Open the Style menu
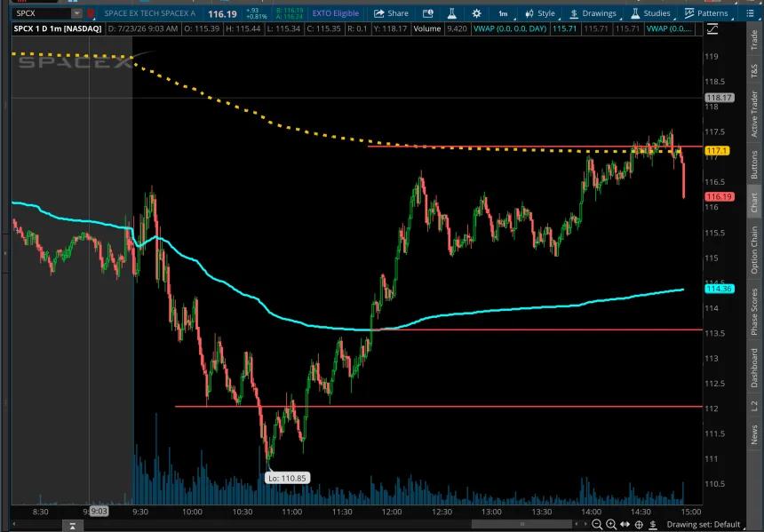Screen dimensions: 764x532 [540, 13]
